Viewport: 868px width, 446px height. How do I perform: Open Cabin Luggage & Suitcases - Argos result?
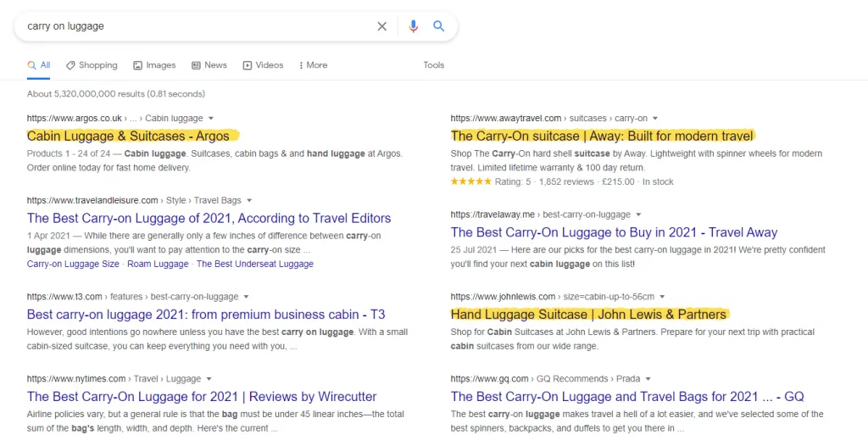(x=128, y=136)
